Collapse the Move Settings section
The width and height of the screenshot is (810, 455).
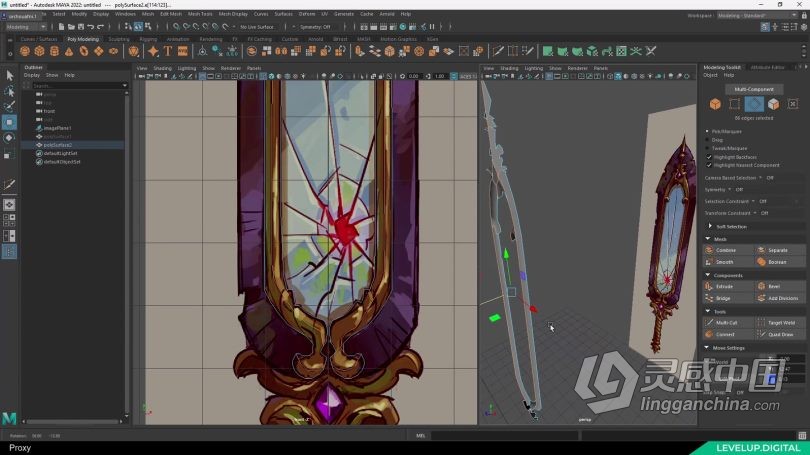[x=707, y=348]
